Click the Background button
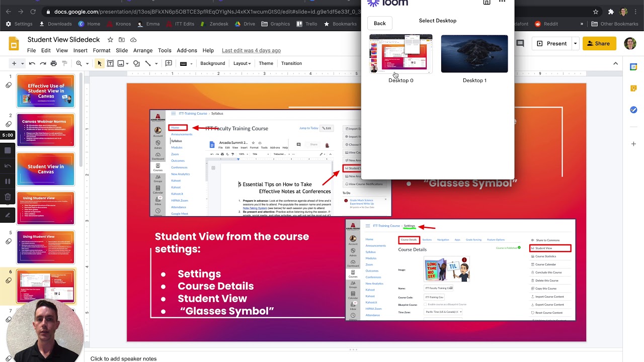The image size is (644, 362). pos(213,63)
